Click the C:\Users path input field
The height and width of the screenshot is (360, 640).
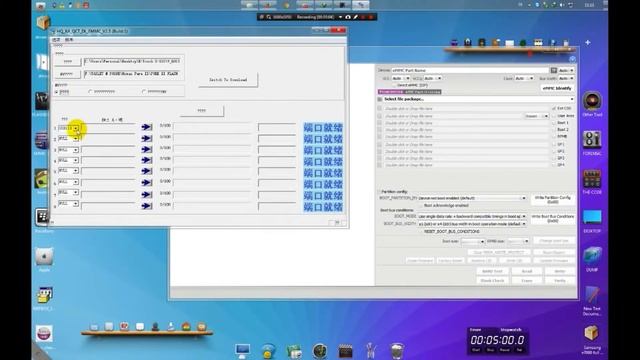click(x=133, y=61)
